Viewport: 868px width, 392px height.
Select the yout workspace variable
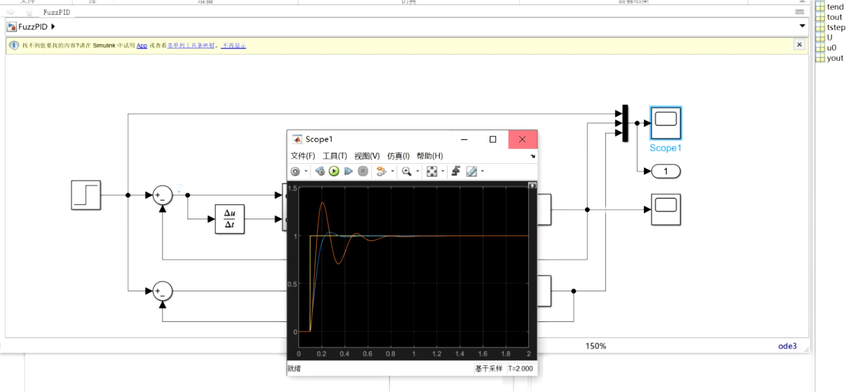click(830, 58)
